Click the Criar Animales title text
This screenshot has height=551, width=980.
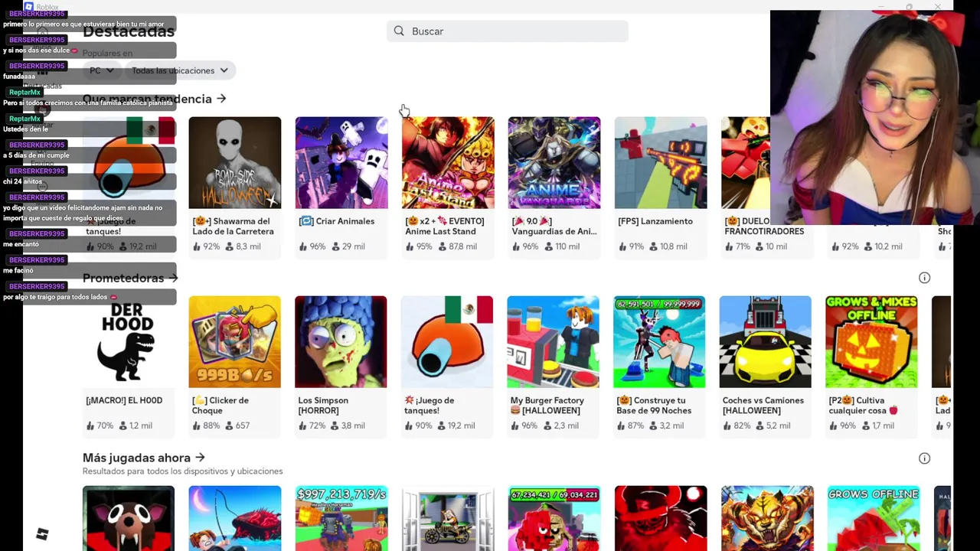[337, 221]
